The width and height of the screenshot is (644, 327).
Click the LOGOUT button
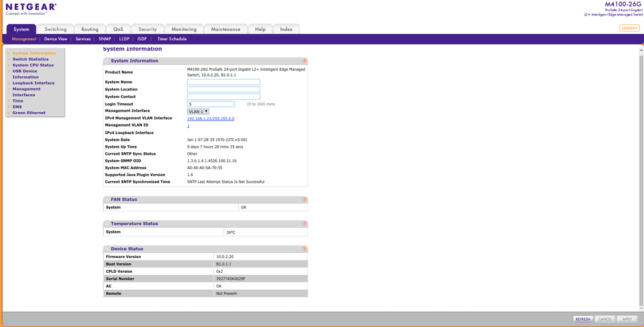point(629,28)
